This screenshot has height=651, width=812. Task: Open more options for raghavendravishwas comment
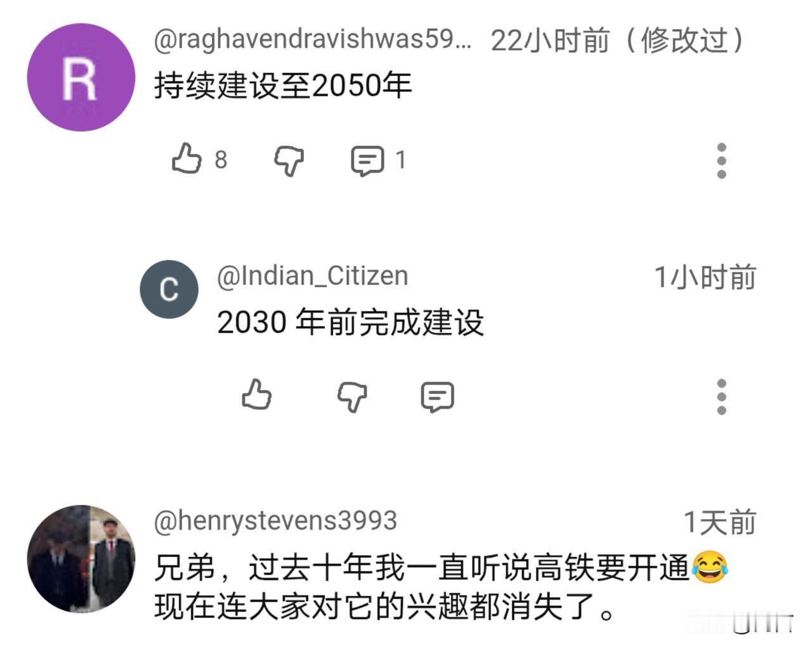point(721,161)
